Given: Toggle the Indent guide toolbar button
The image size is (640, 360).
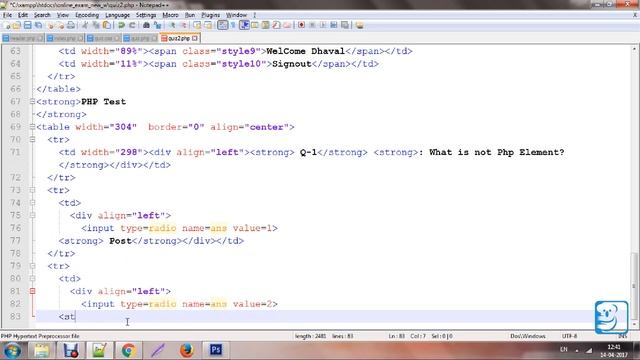Looking at the screenshot, I should [x=244, y=25].
